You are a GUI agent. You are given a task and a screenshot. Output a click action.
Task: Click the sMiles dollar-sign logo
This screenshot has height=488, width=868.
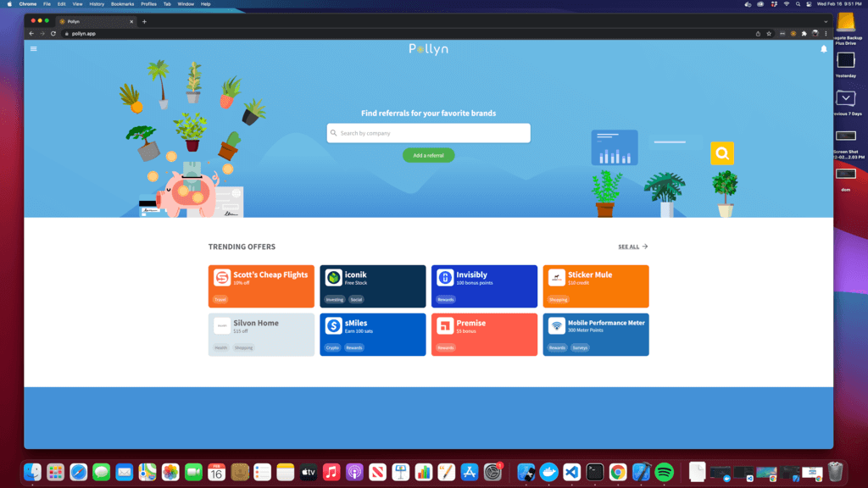pyautogui.click(x=334, y=326)
